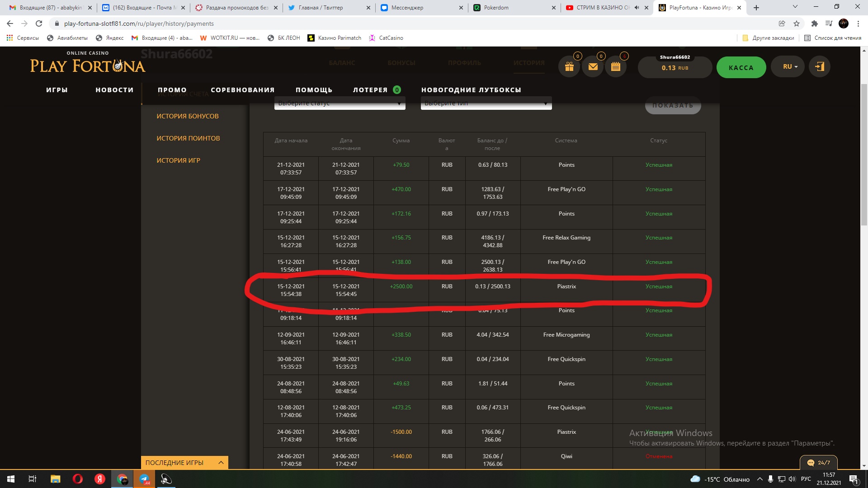Image resolution: width=868 pixels, height=488 pixels.
Task: Expand the status filter dropdown
Action: pyautogui.click(x=340, y=103)
